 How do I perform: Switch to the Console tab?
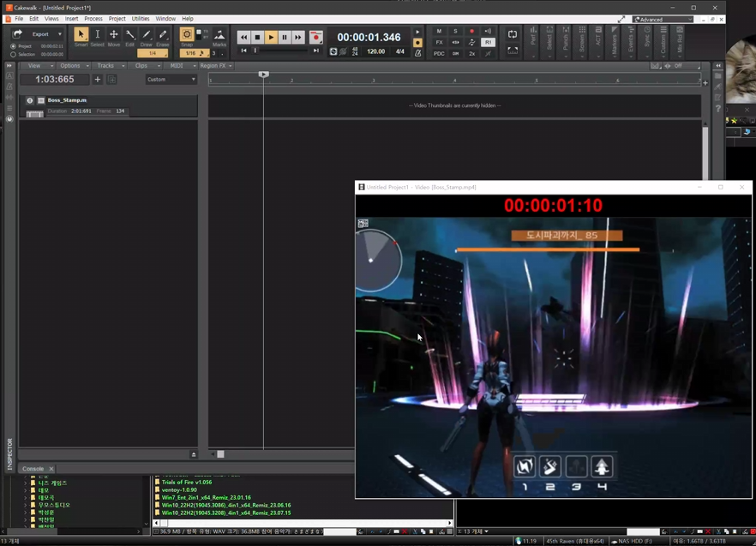(x=33, y=469)
